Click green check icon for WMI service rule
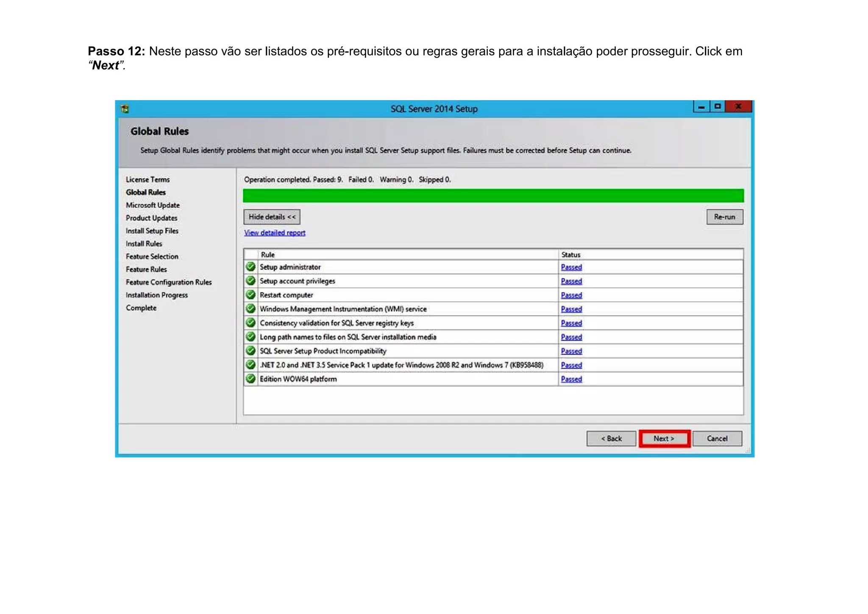The image size is (868, 614). pyautogui.click(x=250, y=309)
